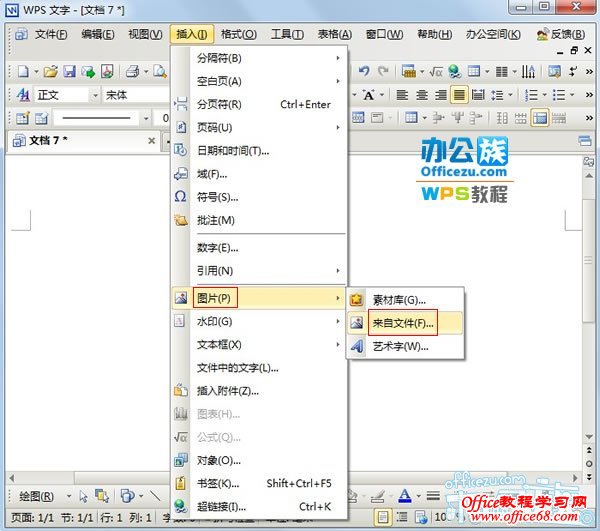The height and width of the screenshot is (531, 600).
Task: Click the styles and formatting icon
Action: tap(23, 95)
